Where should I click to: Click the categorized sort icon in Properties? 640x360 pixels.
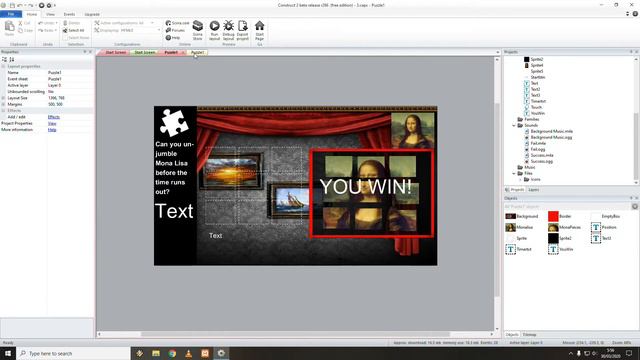(x=4, y=60)
